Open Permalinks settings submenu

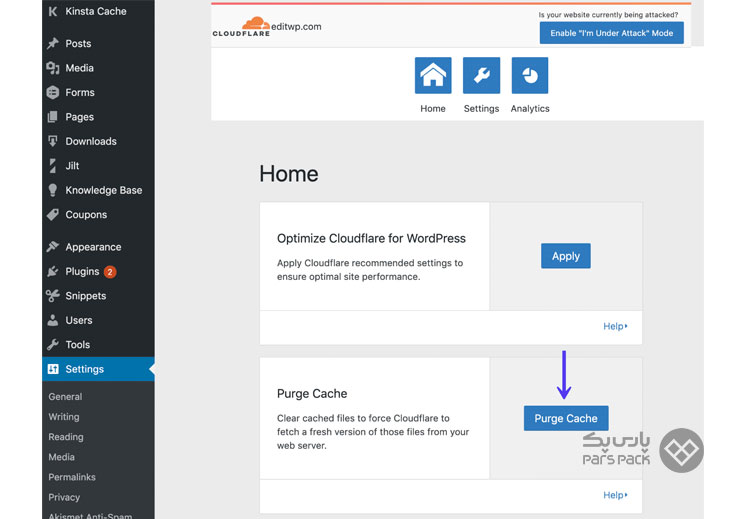point(72,477)
